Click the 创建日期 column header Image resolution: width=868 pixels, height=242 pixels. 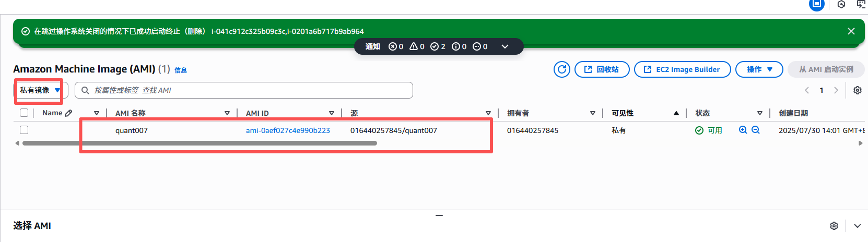tap(793, 113)
